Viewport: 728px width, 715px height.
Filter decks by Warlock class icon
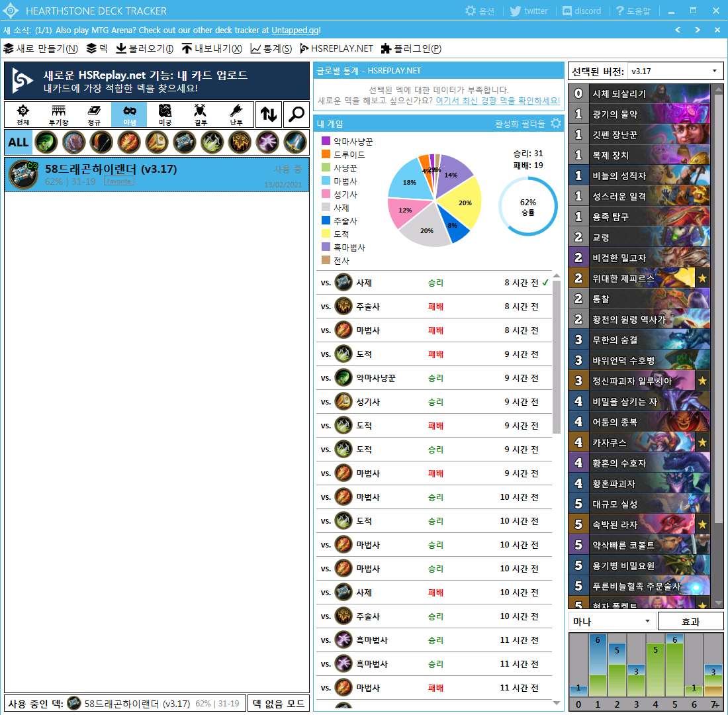(x=267, y=142)
